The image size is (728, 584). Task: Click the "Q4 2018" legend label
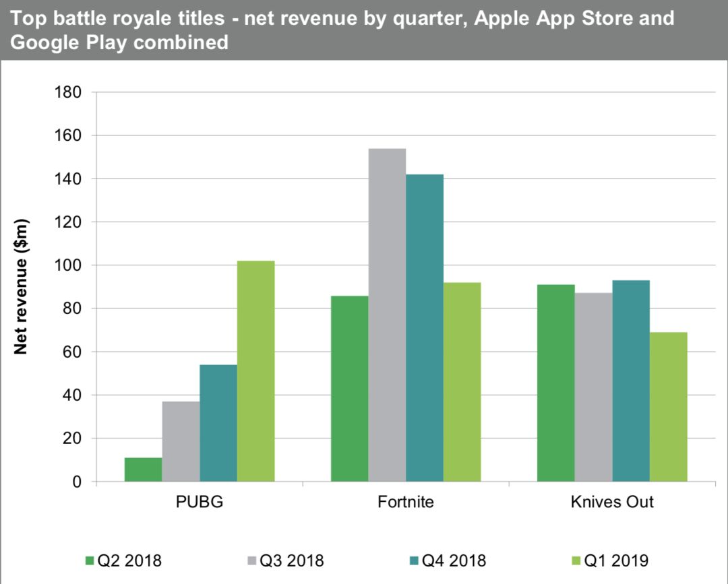(x=454, y=560)
